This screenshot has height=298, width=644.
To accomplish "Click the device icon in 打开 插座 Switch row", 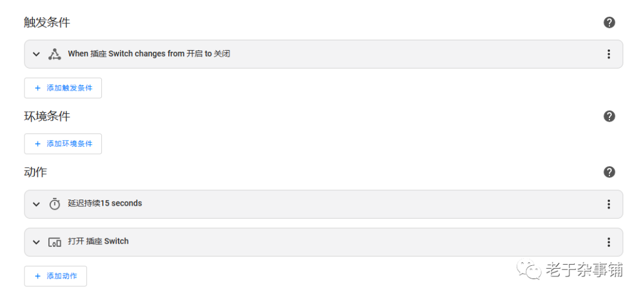I will [x=55, y=242].
